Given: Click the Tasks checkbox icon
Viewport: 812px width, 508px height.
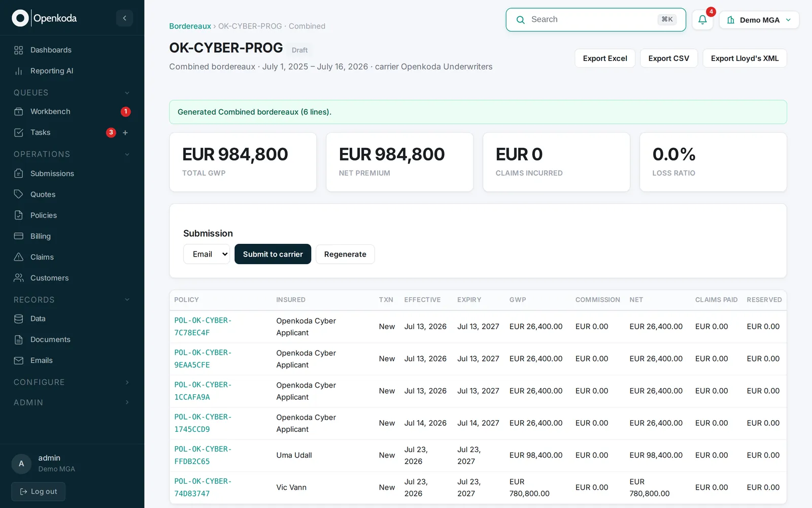Looking at the screenshot, I should point(19,132).
